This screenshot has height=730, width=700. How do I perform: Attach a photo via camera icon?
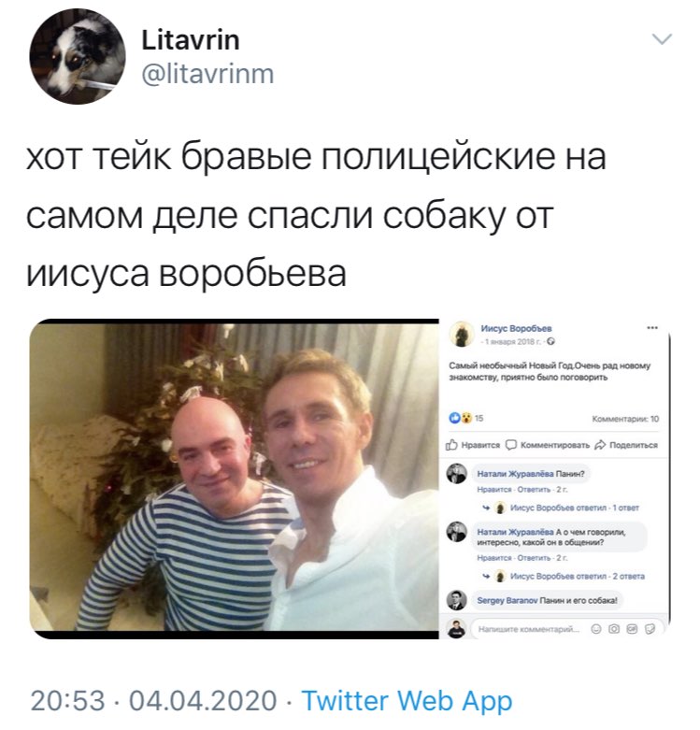click(614, 629)
